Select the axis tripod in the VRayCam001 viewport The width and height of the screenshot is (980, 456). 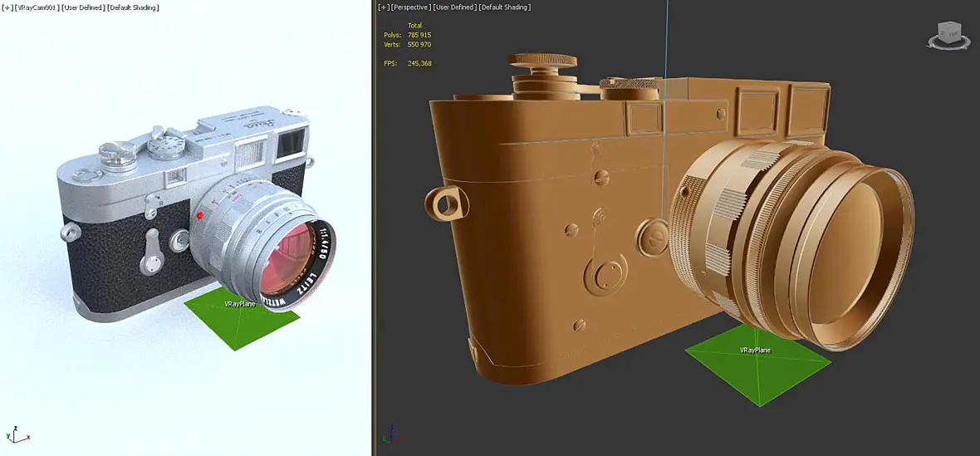tap(17, 435)
